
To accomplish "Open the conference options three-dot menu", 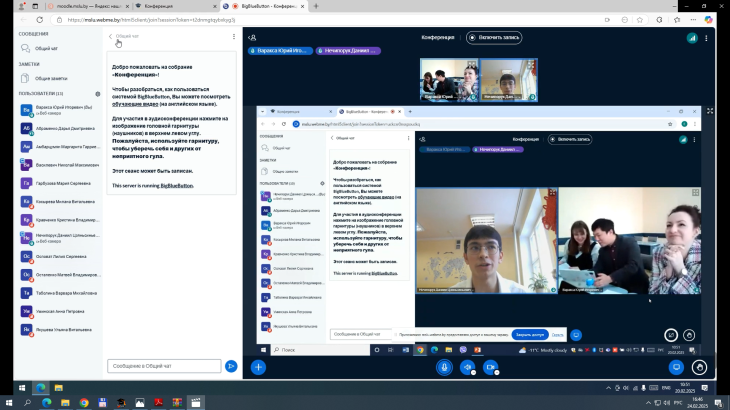I will coord(706,38).
